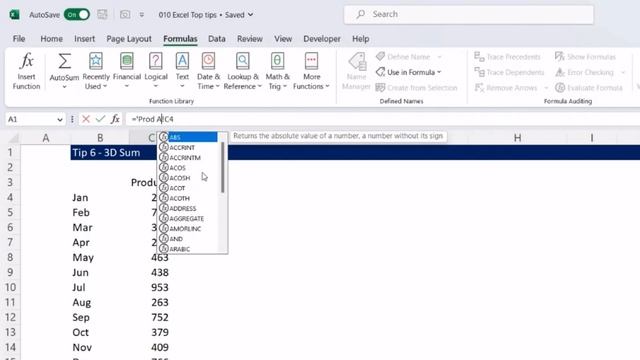Open the Name Box dropdown arrow
Viewport: 640px width, 360px height.
point(60,120)
